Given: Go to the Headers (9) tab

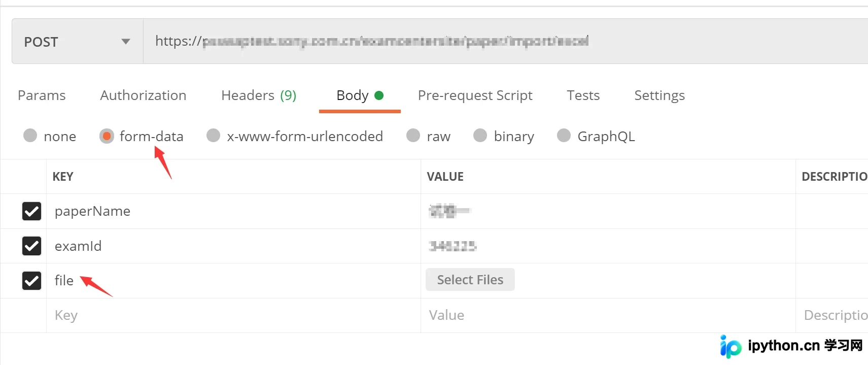Looking at the screenshot, I should click(x=259, y=95).
